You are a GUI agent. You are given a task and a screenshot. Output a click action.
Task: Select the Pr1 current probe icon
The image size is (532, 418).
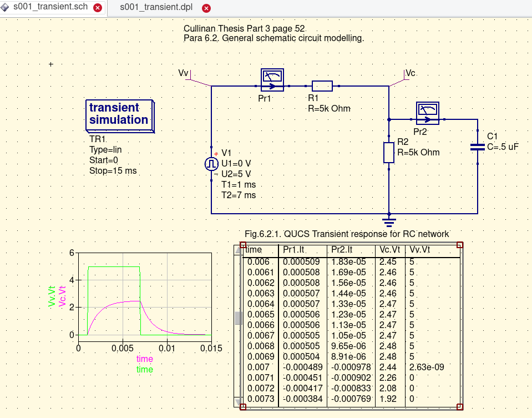pyautogui.click(x=272, y=80)
